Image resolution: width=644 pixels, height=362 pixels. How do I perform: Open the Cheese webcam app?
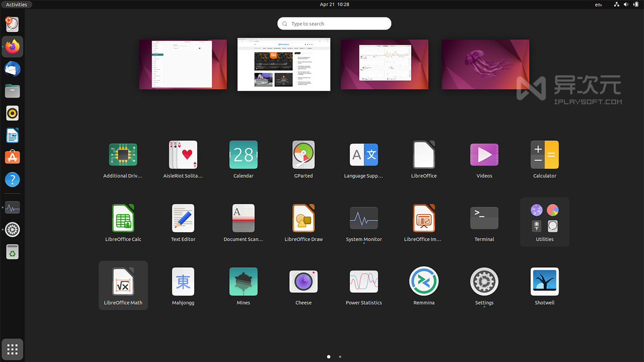(303, 281)
